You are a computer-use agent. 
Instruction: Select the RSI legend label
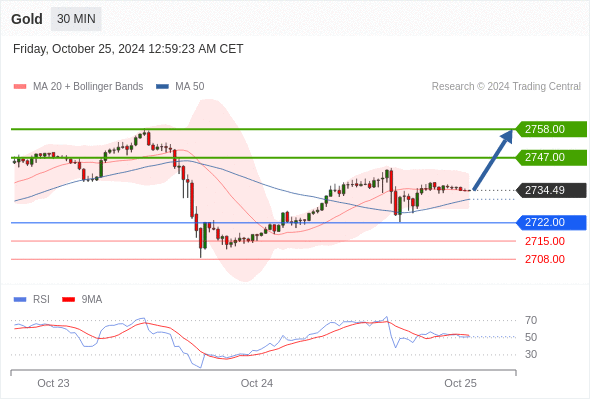41,300
